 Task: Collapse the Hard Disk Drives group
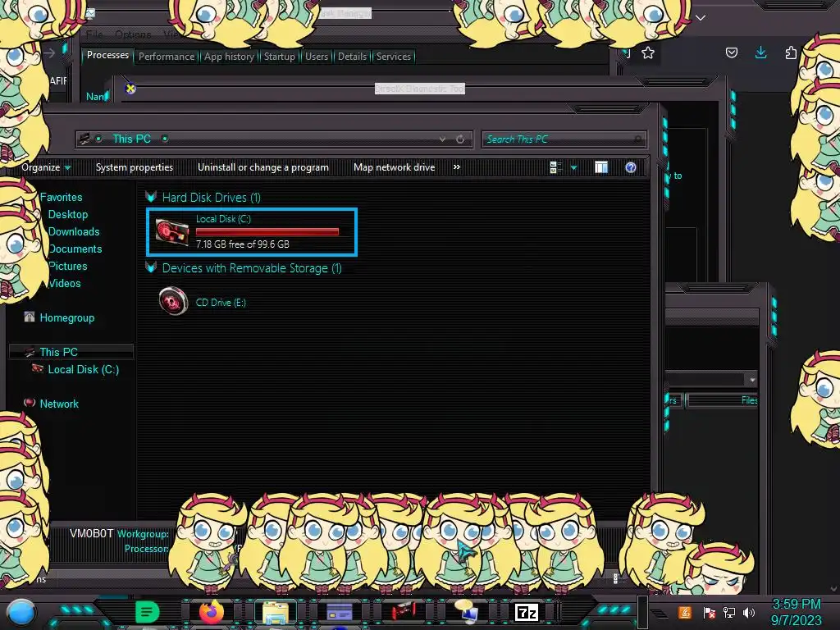[151, 197]
